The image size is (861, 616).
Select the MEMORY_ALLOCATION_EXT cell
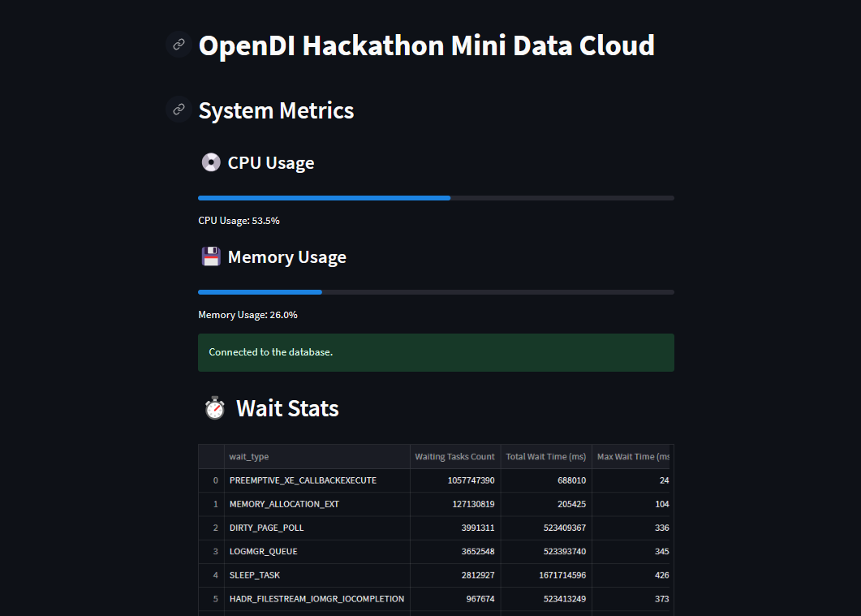pyautogui.click(x=316, y=504)
